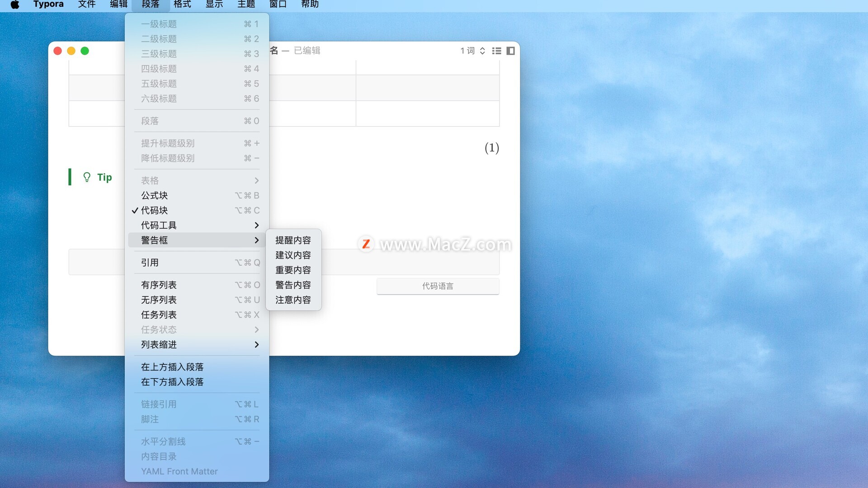This screenshot has height=488, width=868.
Task: Toggle the checked 代码块 menu item
Action: coord(197,210)
